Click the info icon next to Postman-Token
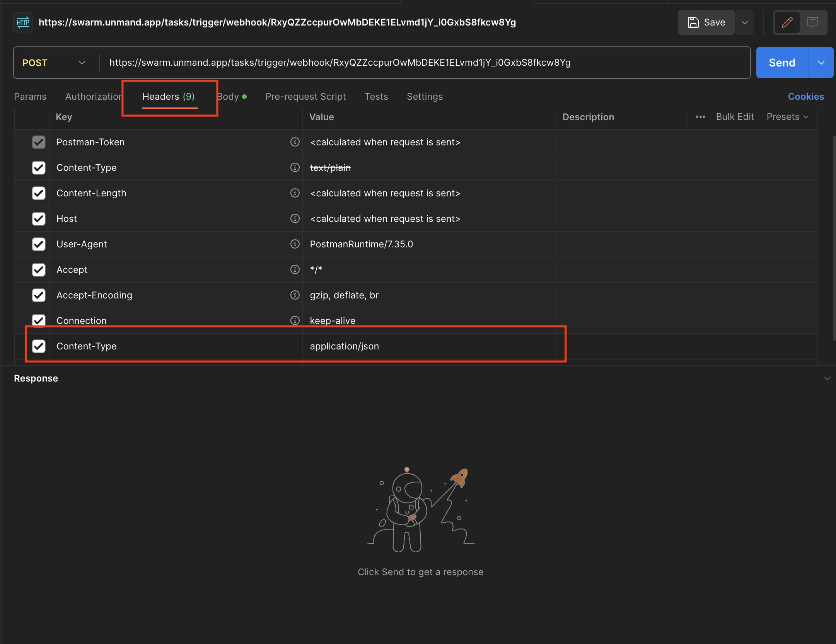This screenshot has width=836, height=644. pyautogui.click(x=295, y=142)
